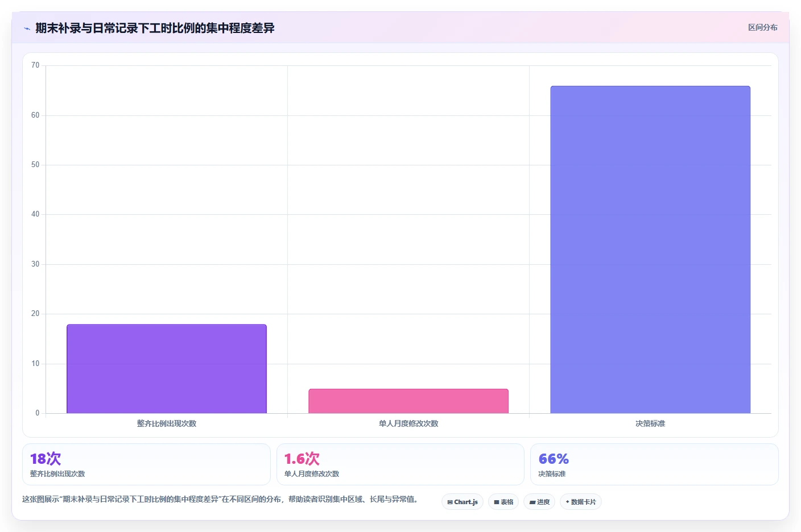Click the Chart.js tag chip
Image resolution: width=801 pixels, height=532 pixels.
pyautogui.click(x=463, y=502)
